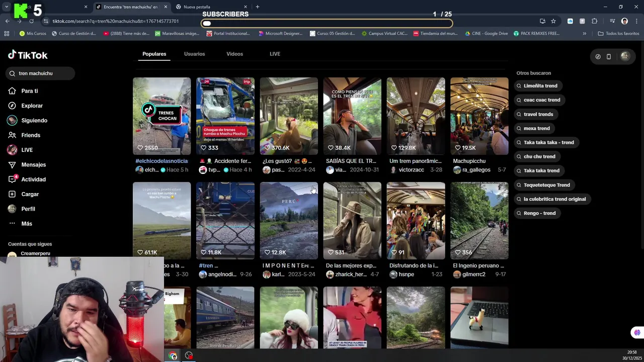
Task: Expand the bookmarks overflow chevron
Action: [584, 34]
